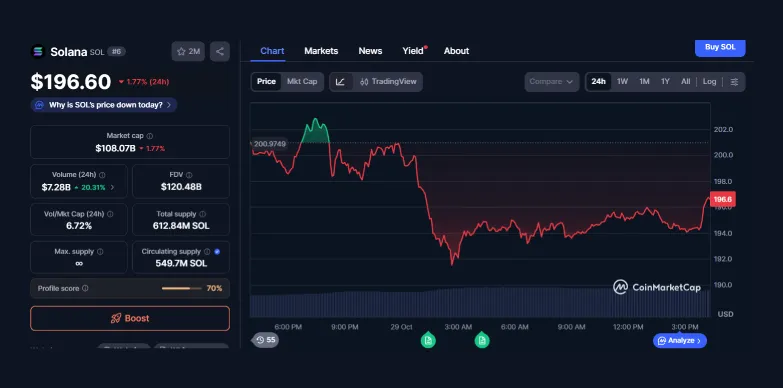The image size is (783, 388).
Task: Open the Markets tab
Action: pos(321,51)
